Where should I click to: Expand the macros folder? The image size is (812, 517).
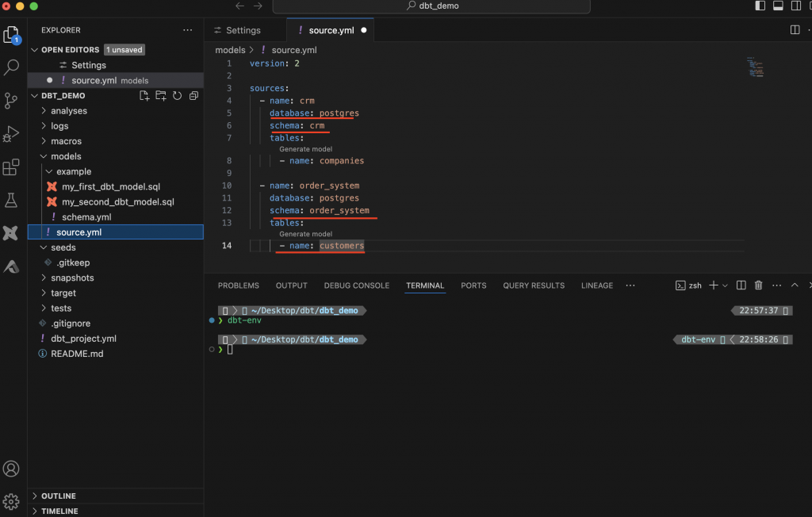coord(66,141)
